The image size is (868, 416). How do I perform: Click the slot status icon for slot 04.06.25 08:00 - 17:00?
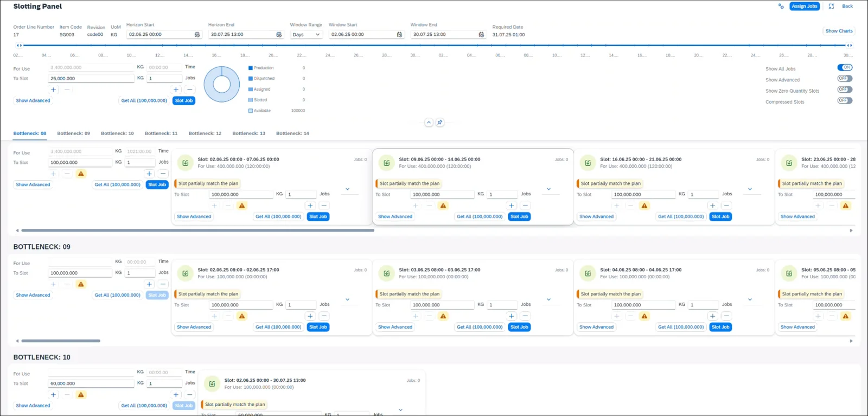point(588,273)
